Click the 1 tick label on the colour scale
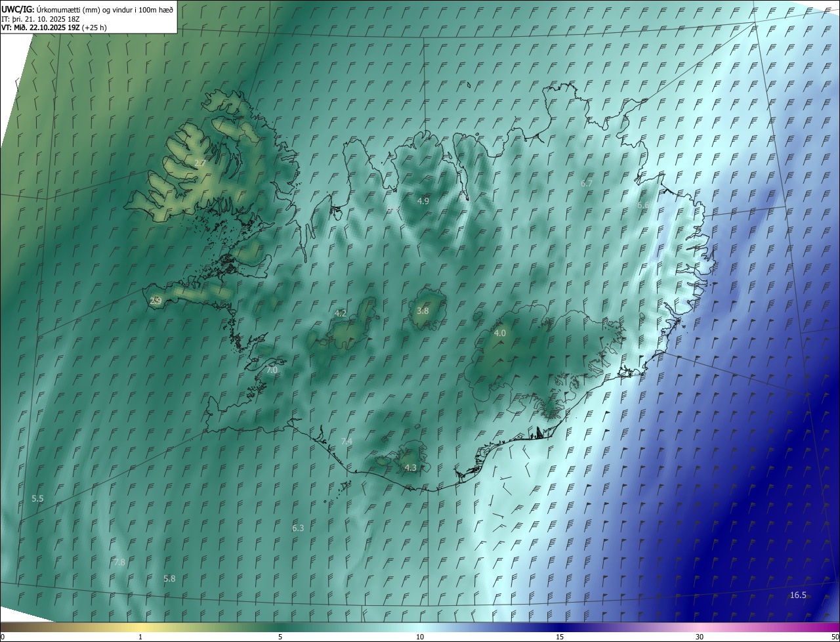 click(x=140, y=637)
